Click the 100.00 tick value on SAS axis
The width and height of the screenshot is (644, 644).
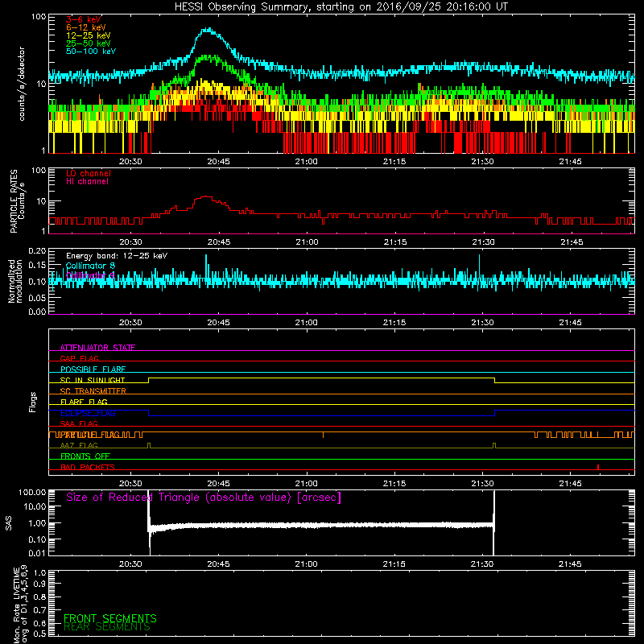pos(32,492)
